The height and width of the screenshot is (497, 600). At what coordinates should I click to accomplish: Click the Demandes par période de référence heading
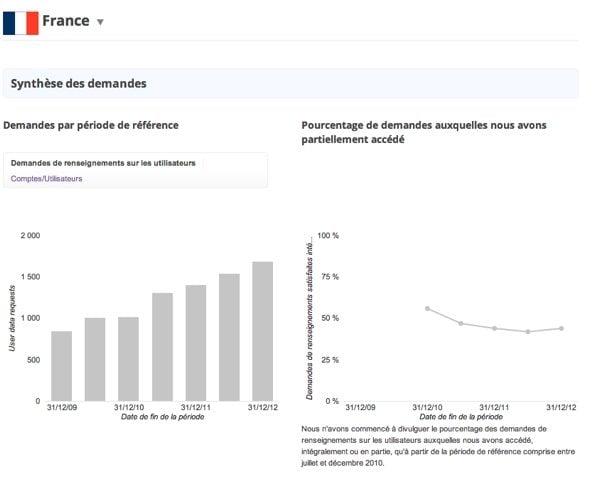click(x=91, y=125)
